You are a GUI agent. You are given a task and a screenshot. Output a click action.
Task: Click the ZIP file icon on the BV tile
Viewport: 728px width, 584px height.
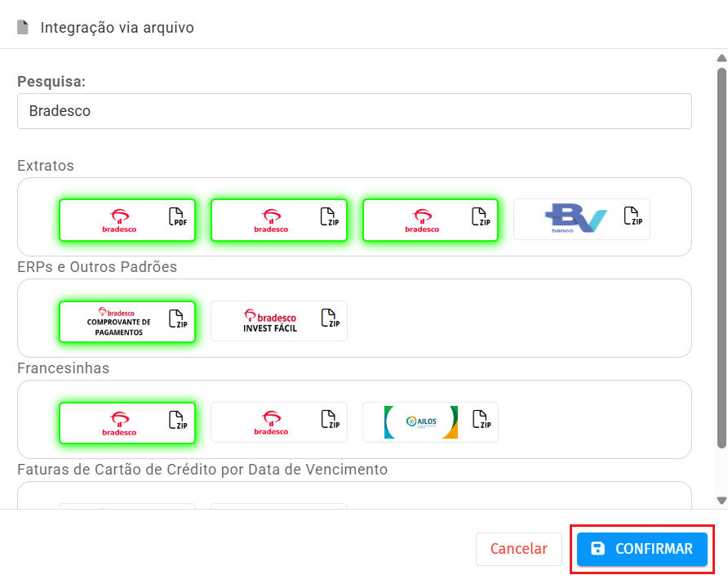click(633, 216)
